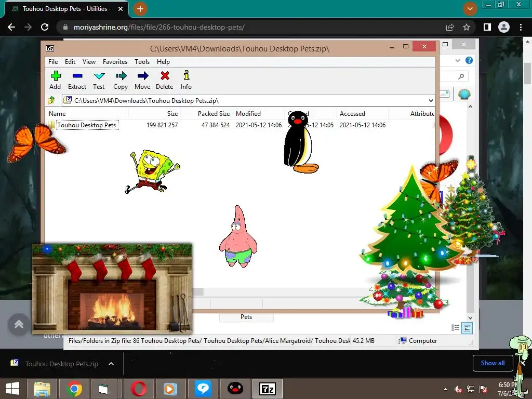Click the fireplace animation widget
This screenshot has width=532, height=399.
click(x=112, y=289)
